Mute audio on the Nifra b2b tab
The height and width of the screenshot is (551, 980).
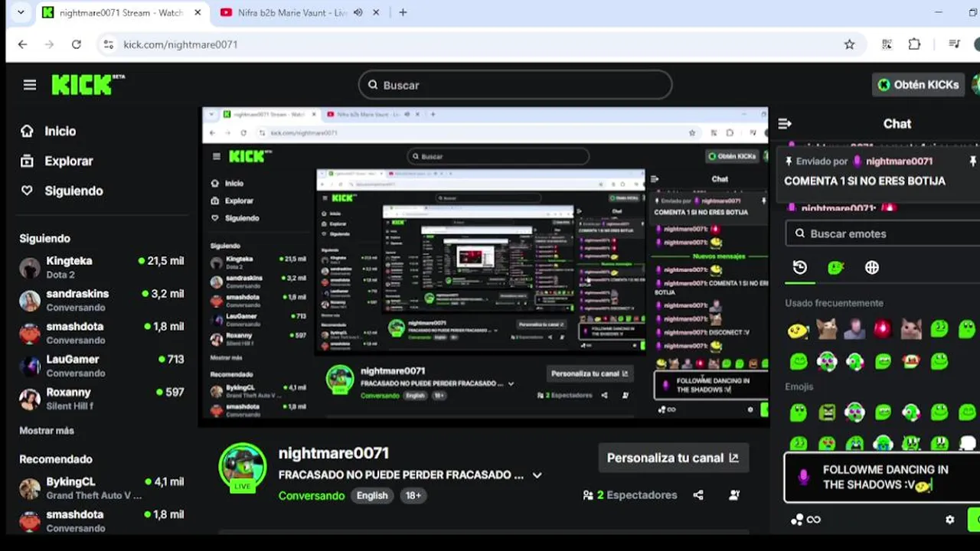coord(358,12)
